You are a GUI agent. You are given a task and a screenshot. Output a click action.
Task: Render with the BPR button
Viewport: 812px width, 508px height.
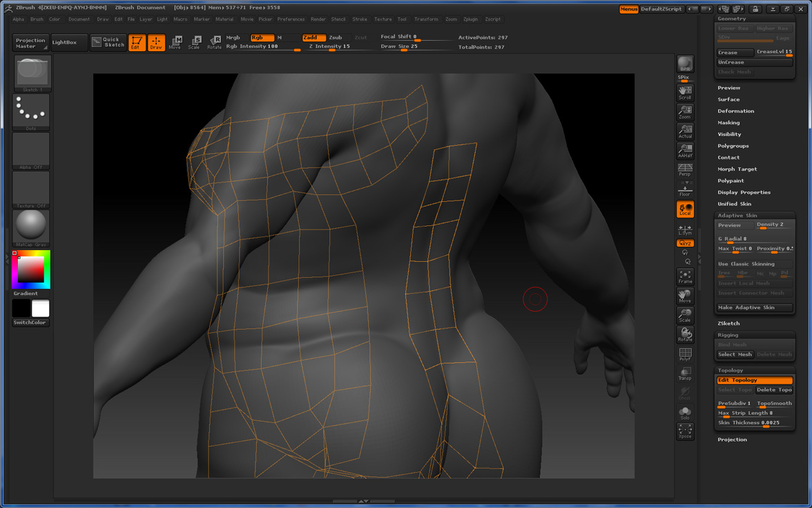tap(685, 64)
